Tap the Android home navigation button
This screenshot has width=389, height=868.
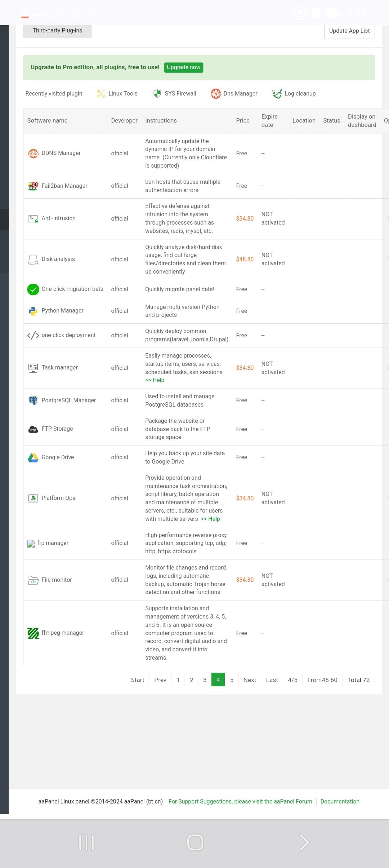point(195,842)
